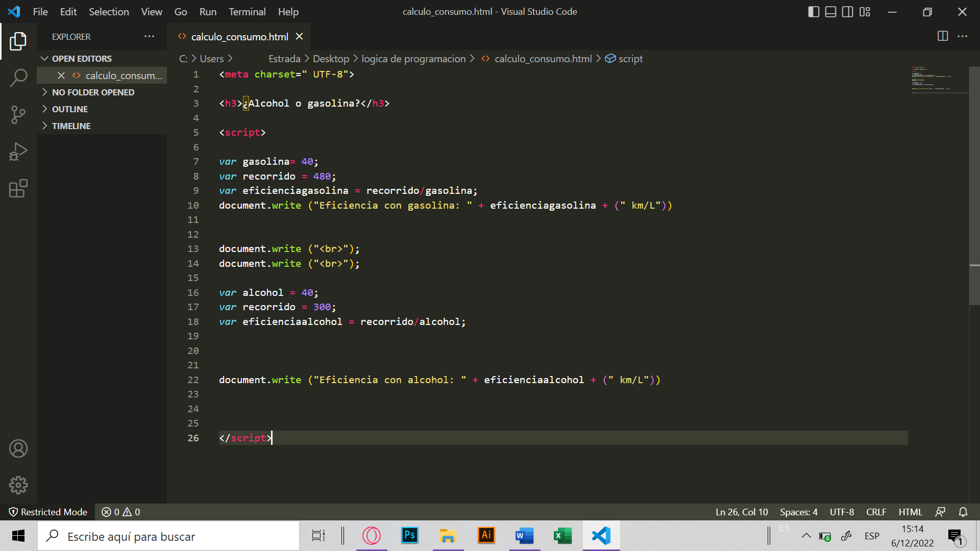
Task: Change language mode HTML in status bar
Action: (x=911, y=512)
